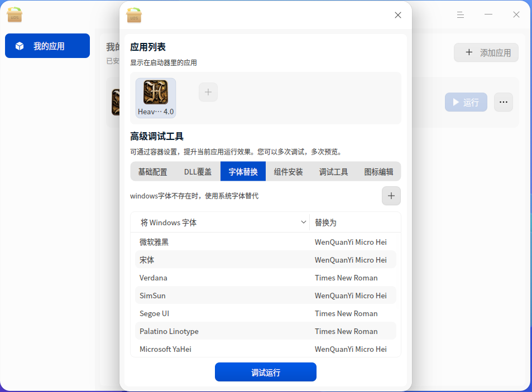Add a new font replacement rule

point(391,196)
